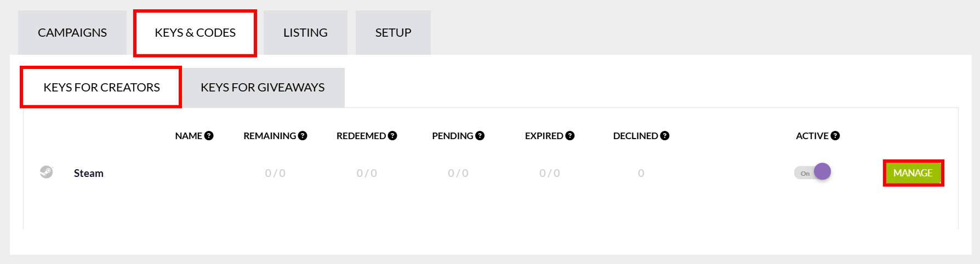
Task: Click the Steam remaining keys count
Action: click(x=275, y=174)
